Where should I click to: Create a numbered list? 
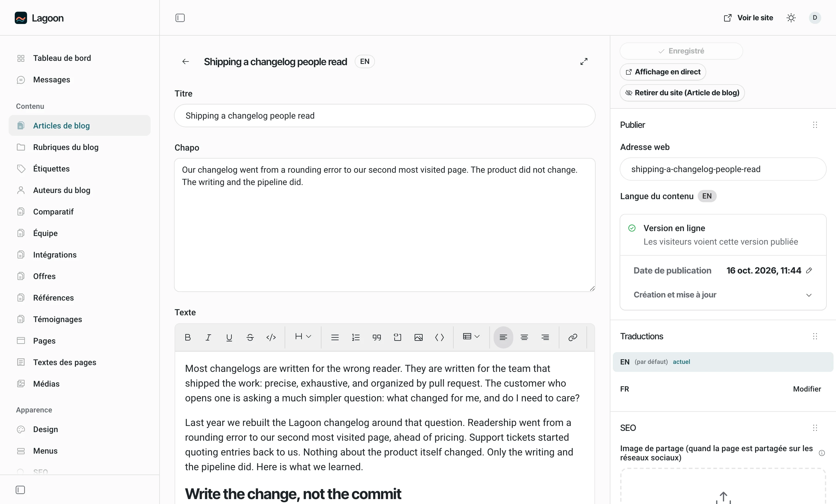pyautogui.click(x=356, y=337)
